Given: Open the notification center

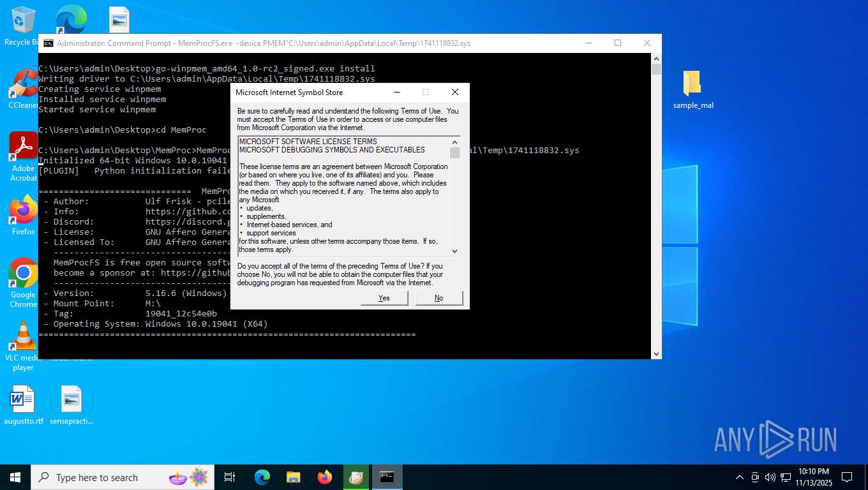Looking at the screenshot, I should (x=847, y=477).
